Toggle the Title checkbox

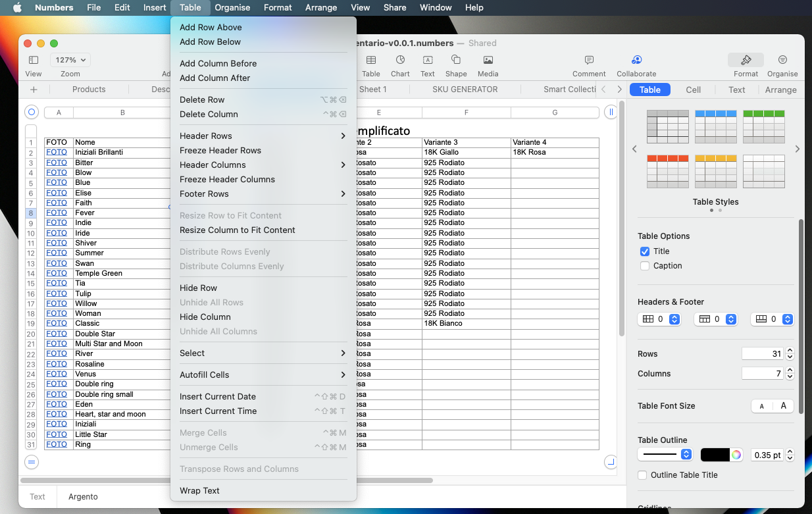(645, 251)
